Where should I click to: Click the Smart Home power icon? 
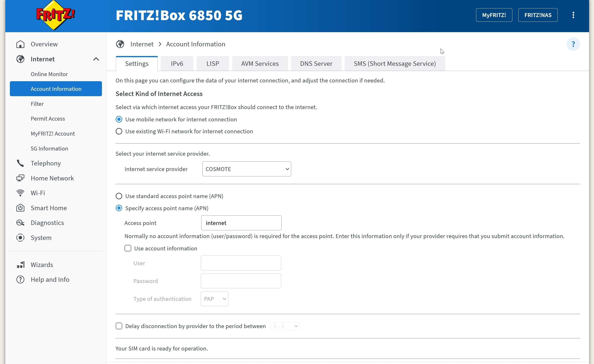tap(21, 208)
